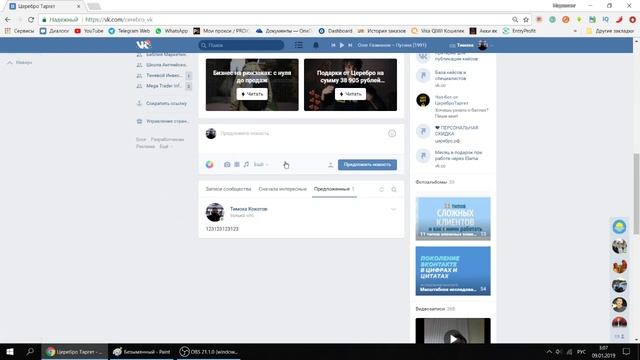Attach audio via music note icon
Screen dimensions: 640x360
click(246, 164)
